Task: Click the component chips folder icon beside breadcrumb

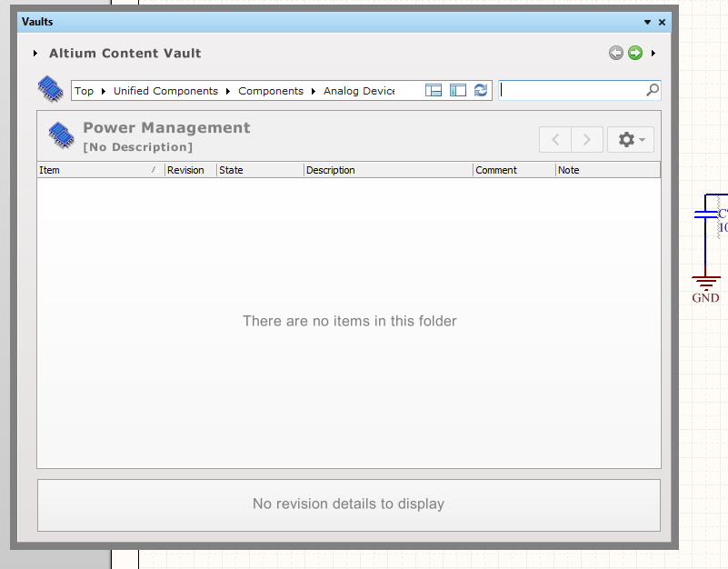Action: [51, 89]
